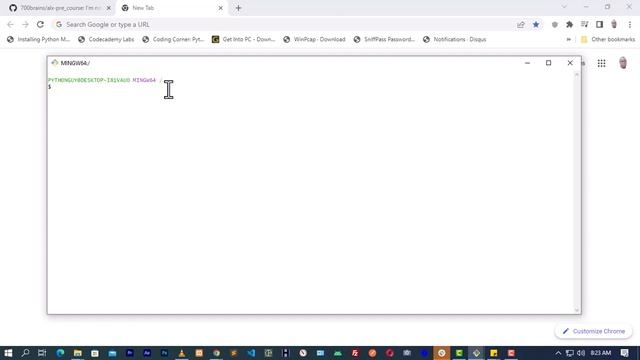Open Task View on the taskbar
640x360 pixels.
click(x=42, y=353)
